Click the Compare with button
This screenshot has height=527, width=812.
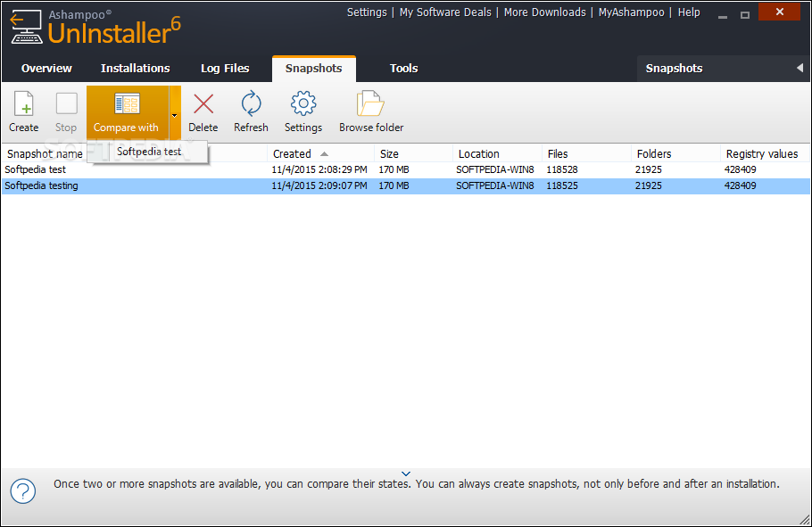coord(128,113)
